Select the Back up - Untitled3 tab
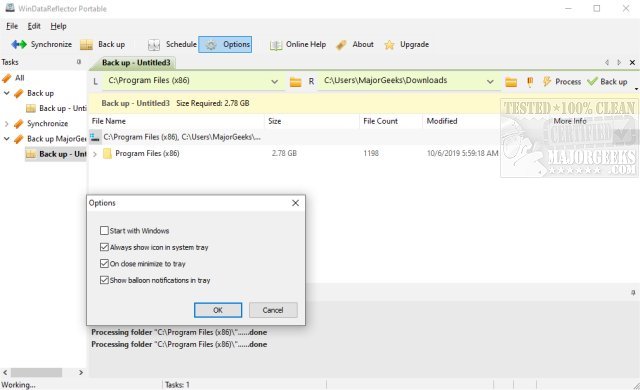The image size is (640, 390). click(136, 62)
